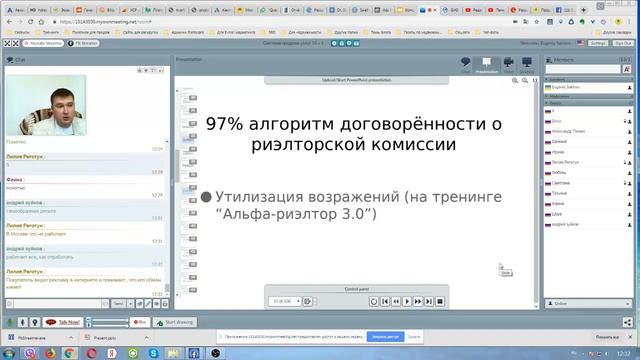640x360 pixels.
Task: Click the Upload/Start PowerPoint presentation bar
Action: click(x=357, y=80)
